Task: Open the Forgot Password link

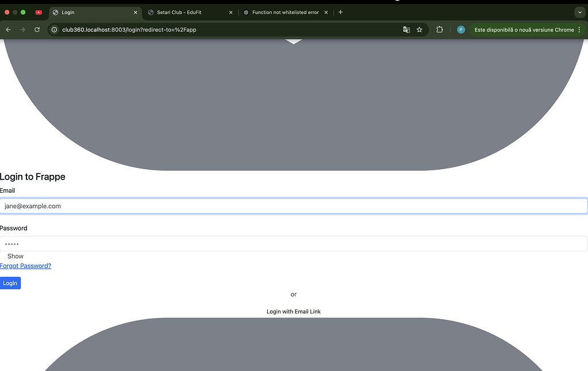Action: pyautogui.click(x=25, y=265)
